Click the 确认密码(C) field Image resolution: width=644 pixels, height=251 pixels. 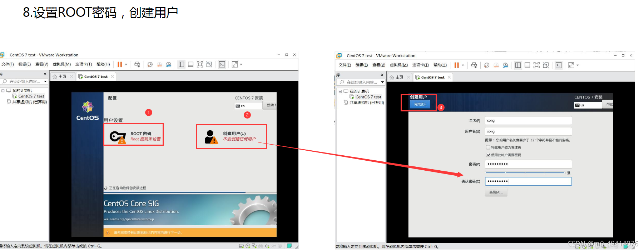point(528,181)
